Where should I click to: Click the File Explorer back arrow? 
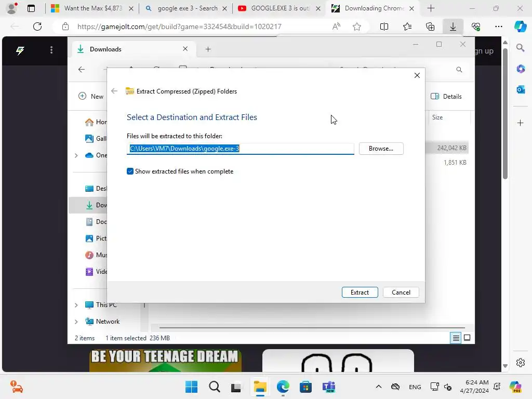[82, 70]
